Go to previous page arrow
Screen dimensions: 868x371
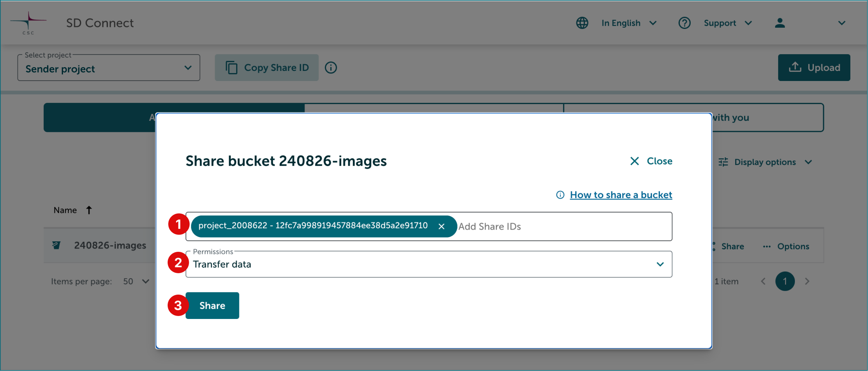coord(763,281)
